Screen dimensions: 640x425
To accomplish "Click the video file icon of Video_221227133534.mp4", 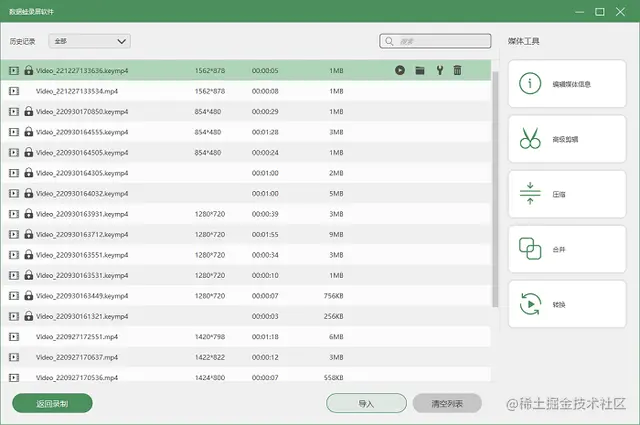I will pos(14,91).
